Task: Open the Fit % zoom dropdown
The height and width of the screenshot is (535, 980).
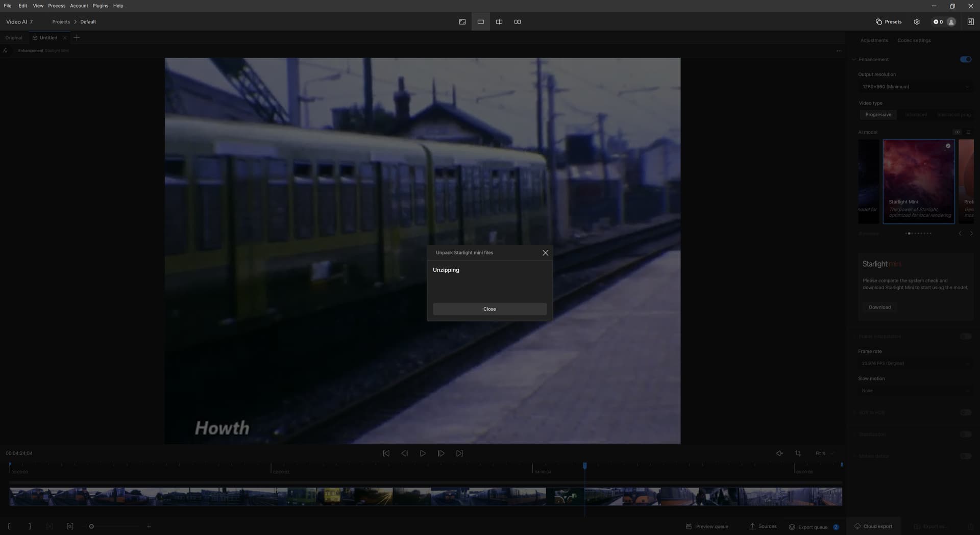Action: click(824, 453)
